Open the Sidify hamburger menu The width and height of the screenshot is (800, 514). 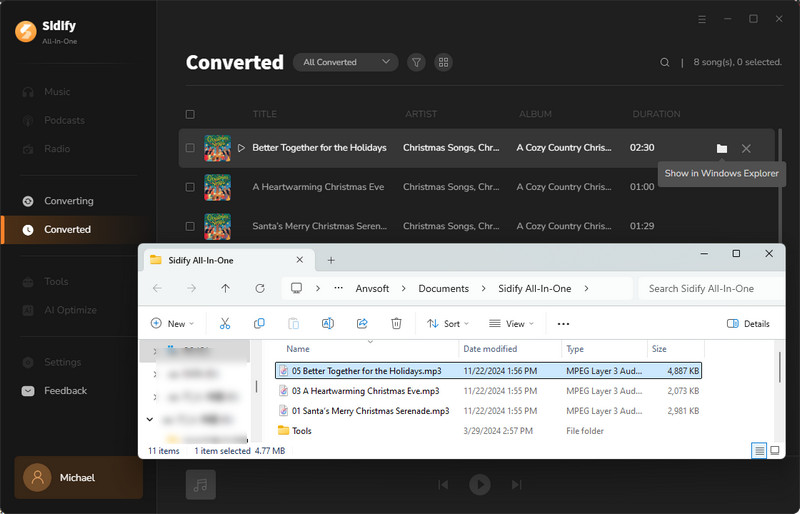[702, 19]
